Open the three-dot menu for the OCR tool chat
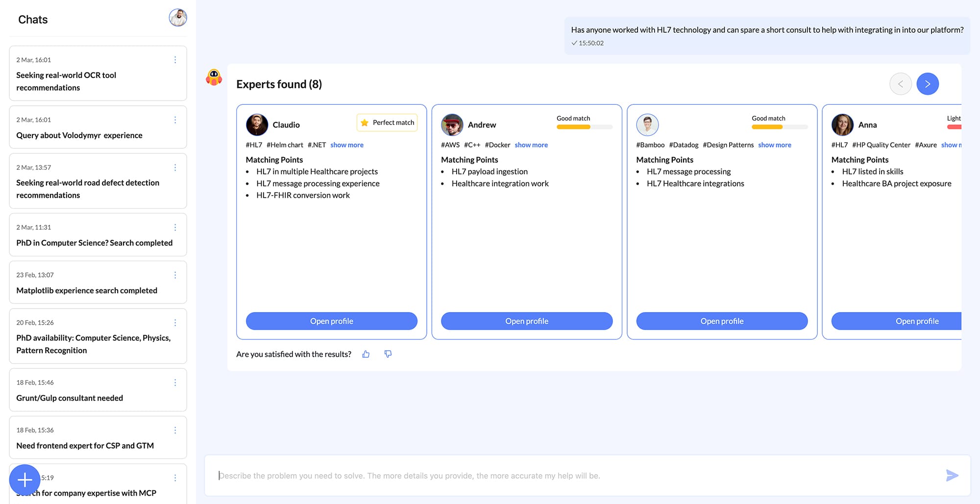Viewport: 980px width, 504px height. tap(175, 60)
